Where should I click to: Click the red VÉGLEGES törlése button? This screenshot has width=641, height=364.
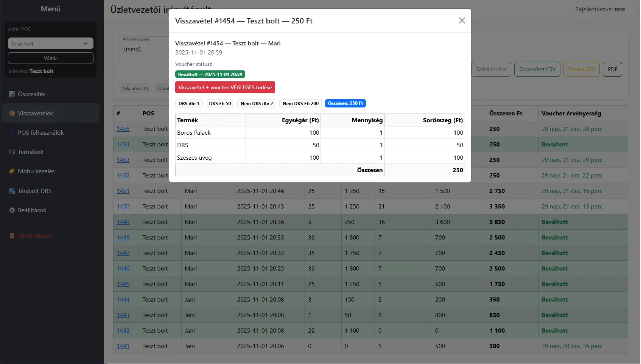[x=225, y=87]
